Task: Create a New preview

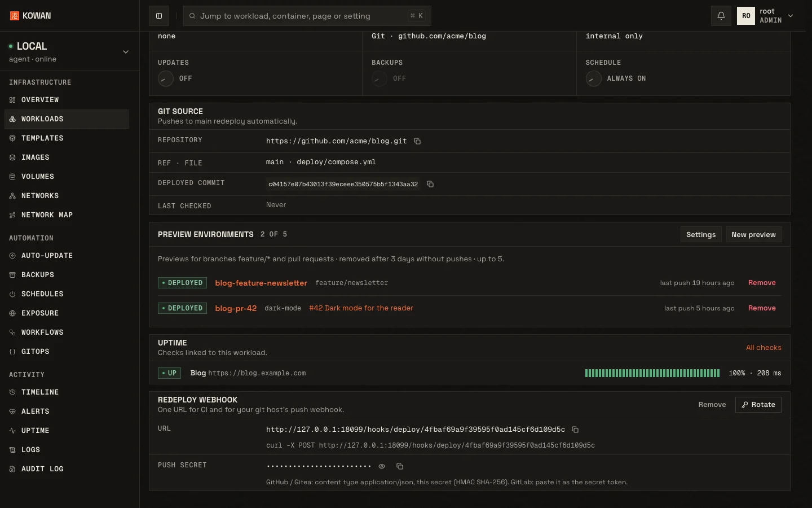Action: point(753,235)
